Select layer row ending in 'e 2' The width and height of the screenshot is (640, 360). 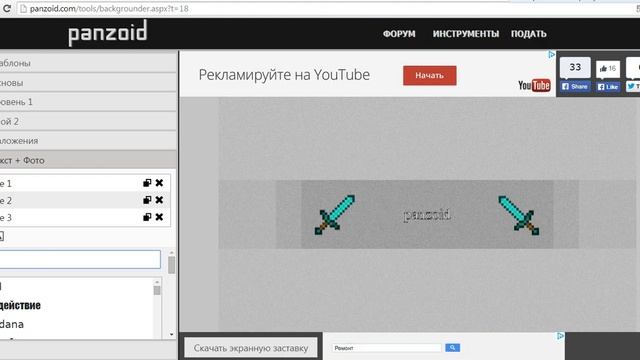[x=85, y=200]
